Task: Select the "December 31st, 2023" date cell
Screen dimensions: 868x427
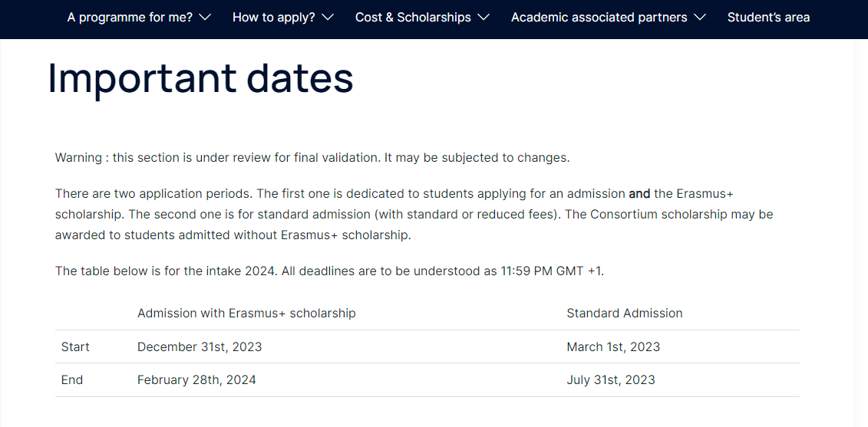Action: click(200, 347)
